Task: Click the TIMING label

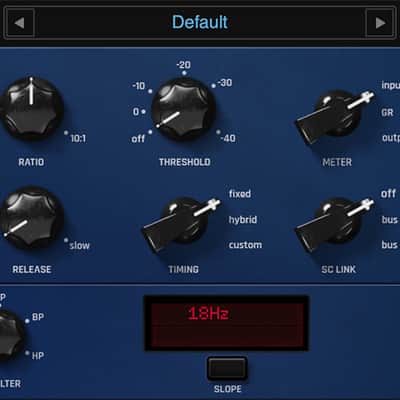Action: click(183, 269)
